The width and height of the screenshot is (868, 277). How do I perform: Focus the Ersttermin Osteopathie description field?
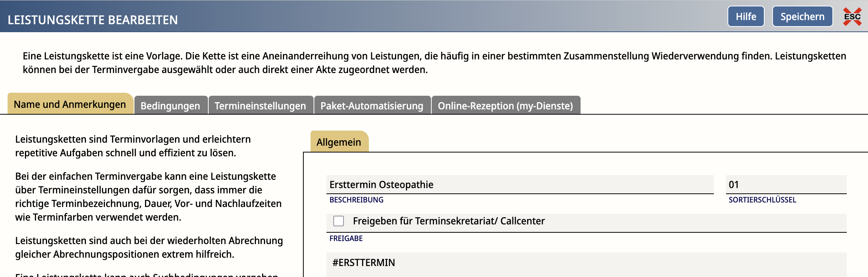pyautogui.click(x=519, y=185)
